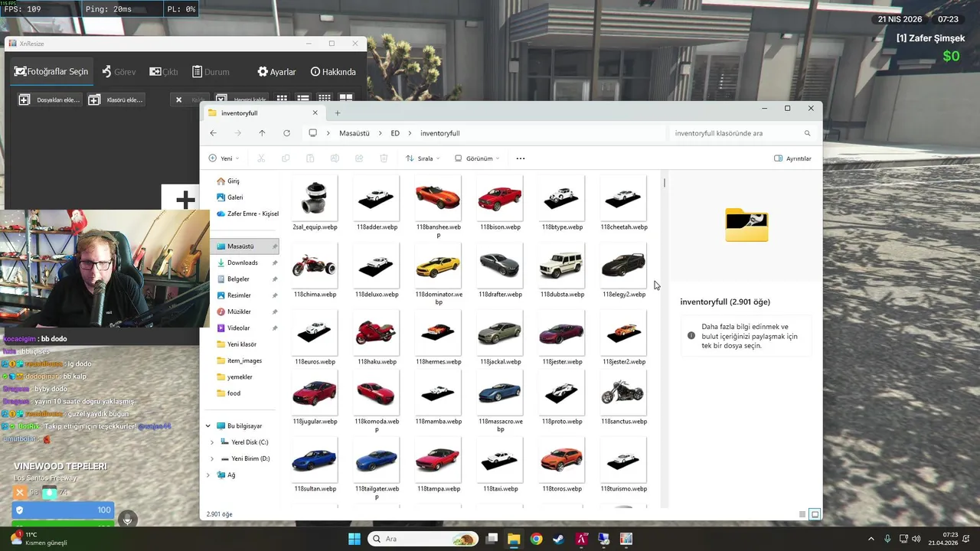Image resolution: width=980 pixels, height=551 pixels.
Task: Open Zafer Emre - Kişisel OneDrive
Action: click(x=247, y=214)
